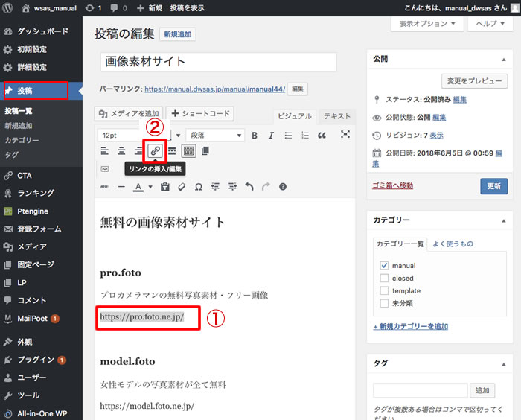Open the 段落 paragraph format dropdown
The image size is (521, 420).
216,136
